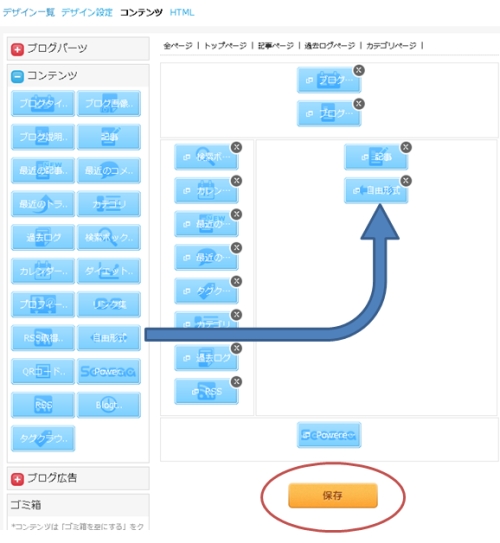Click the 自由形式 block in the content palette
The image size is (500, 543).
point(109,338)
